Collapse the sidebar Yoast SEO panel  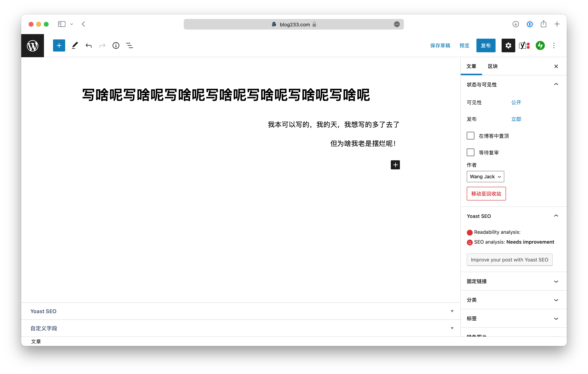[513, 216]
